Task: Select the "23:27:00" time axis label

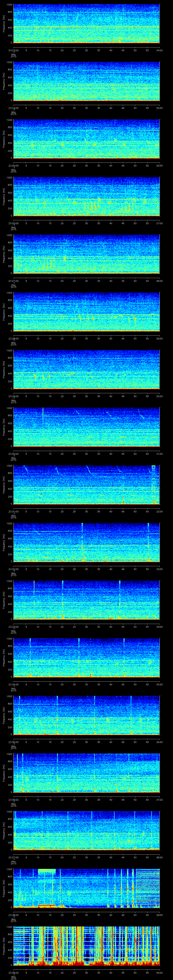Action: click(13, 281)
